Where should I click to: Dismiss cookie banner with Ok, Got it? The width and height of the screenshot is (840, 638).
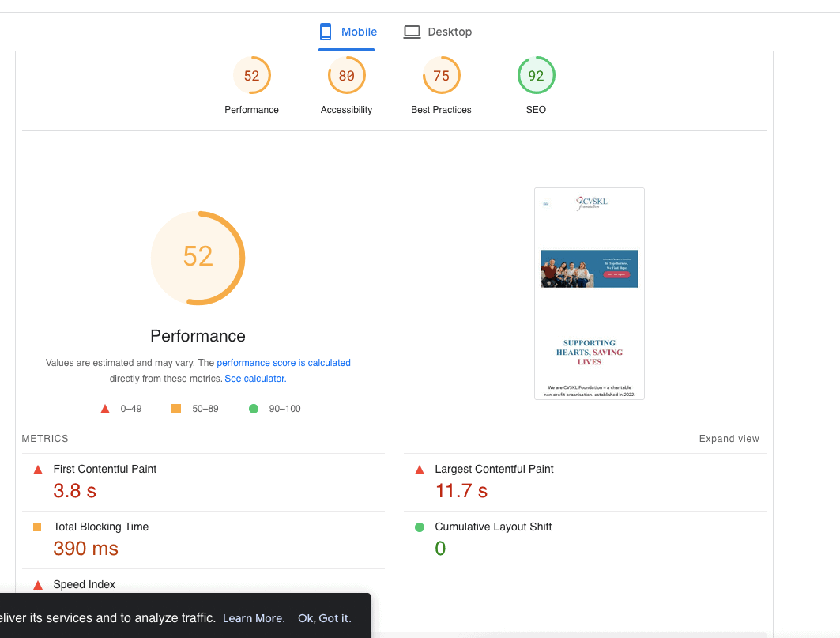[324, 618]
